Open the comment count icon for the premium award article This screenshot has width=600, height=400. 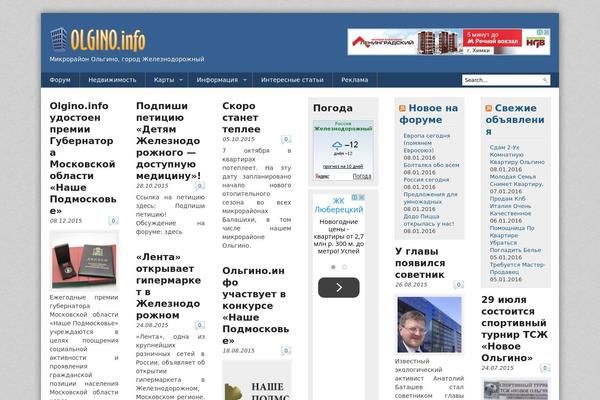(x=113, y=220)
